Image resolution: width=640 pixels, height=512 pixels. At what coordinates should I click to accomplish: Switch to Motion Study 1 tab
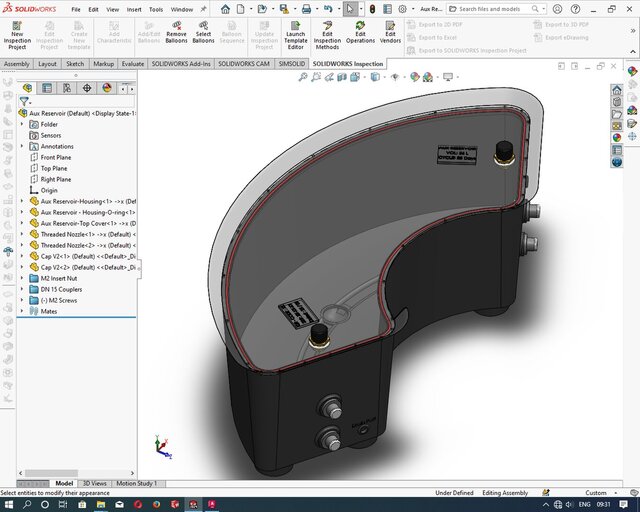click(135, 483)
